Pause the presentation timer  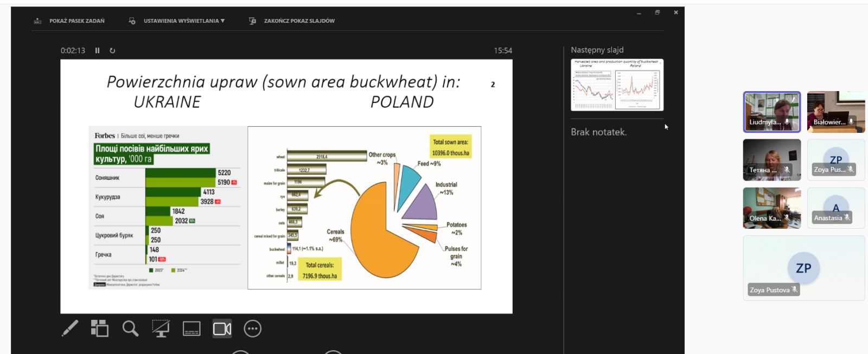(x=98, y=50)
